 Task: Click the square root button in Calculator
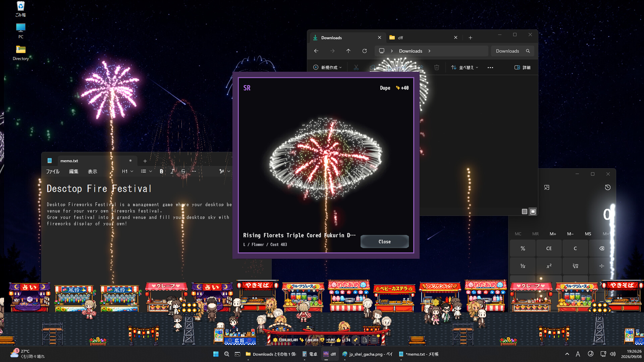[x=575, y=266]
